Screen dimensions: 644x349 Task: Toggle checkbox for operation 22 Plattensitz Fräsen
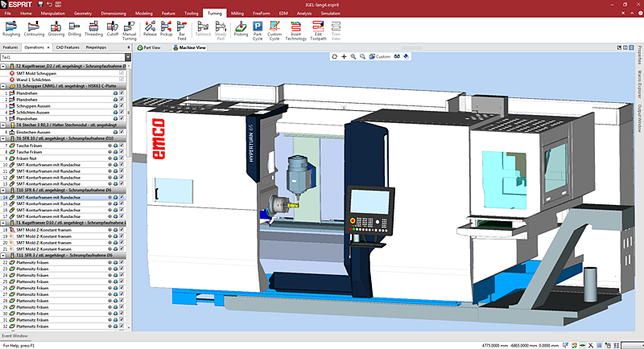click(122, 262)
